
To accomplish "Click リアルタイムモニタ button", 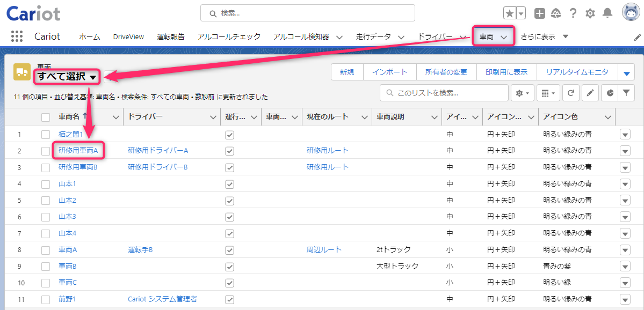I will point(577,72).
